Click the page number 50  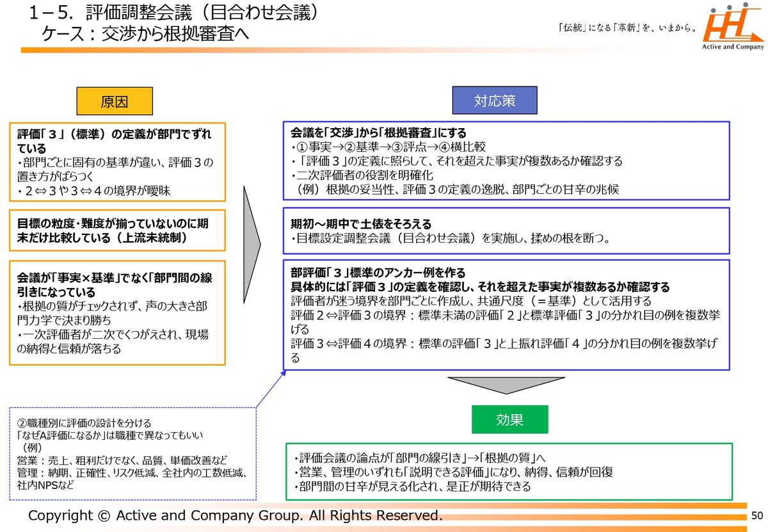(x=757, y=515)
